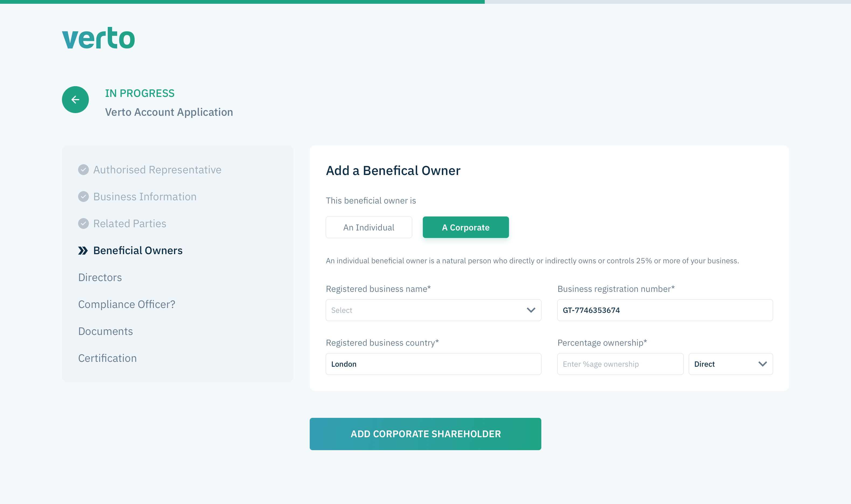The width and height of the screenshot is (851, 504).
Task: Click double chevron beside Beneficial Owners
Action: 83,251
